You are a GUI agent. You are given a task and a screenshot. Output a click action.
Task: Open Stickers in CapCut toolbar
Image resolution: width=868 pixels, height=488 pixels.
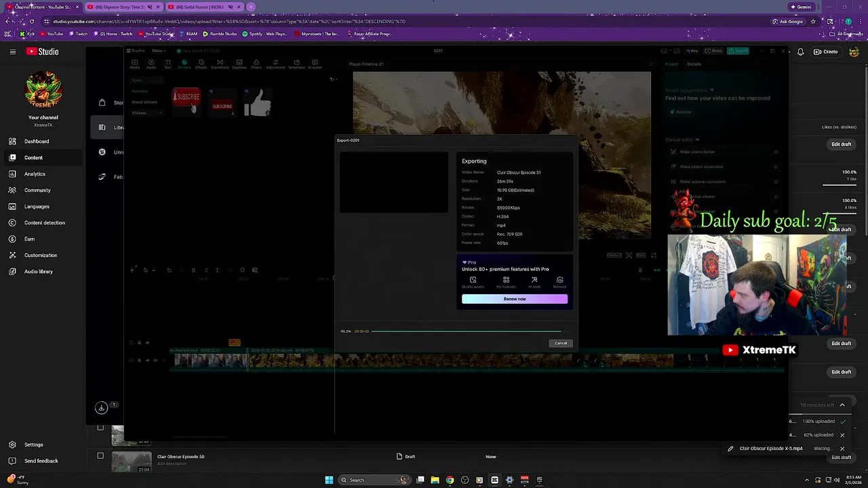point(184,64)
